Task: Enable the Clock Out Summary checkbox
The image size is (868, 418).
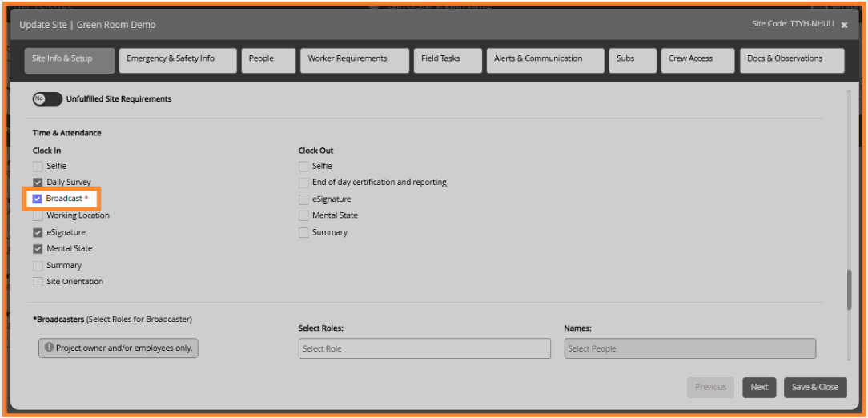Action: [303, 232]
